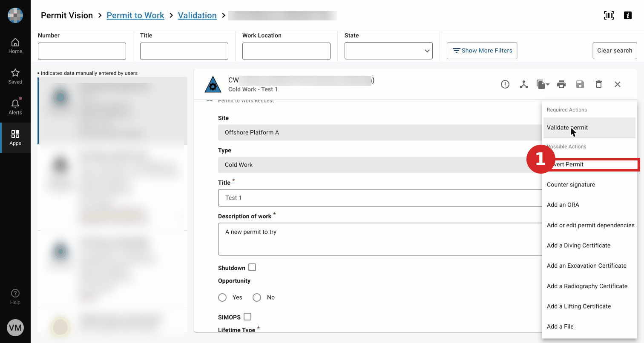Click the workflow hierarchy icon
The width and height of the screenshot is (644, 343).
pos(524,84)
